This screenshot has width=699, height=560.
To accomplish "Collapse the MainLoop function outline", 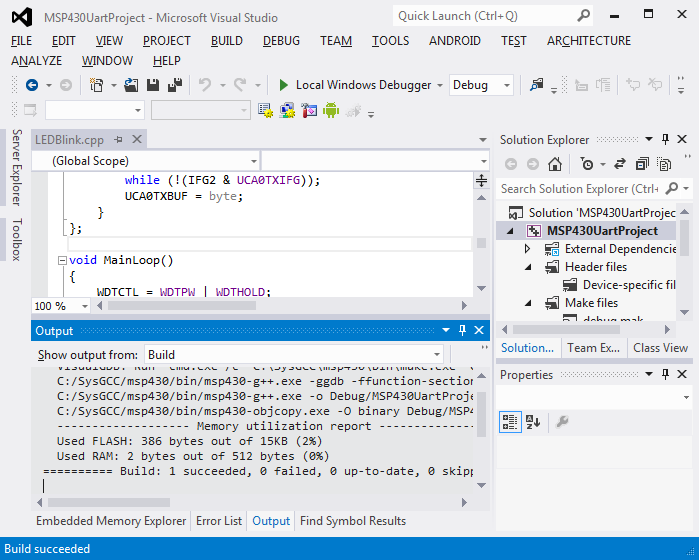I will [62, 260].
